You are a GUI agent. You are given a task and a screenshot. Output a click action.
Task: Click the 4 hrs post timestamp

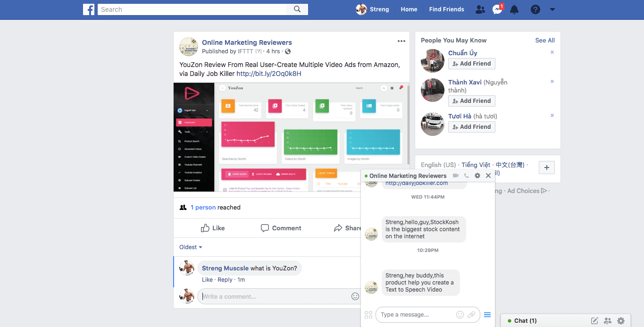[x=273, y=51]
